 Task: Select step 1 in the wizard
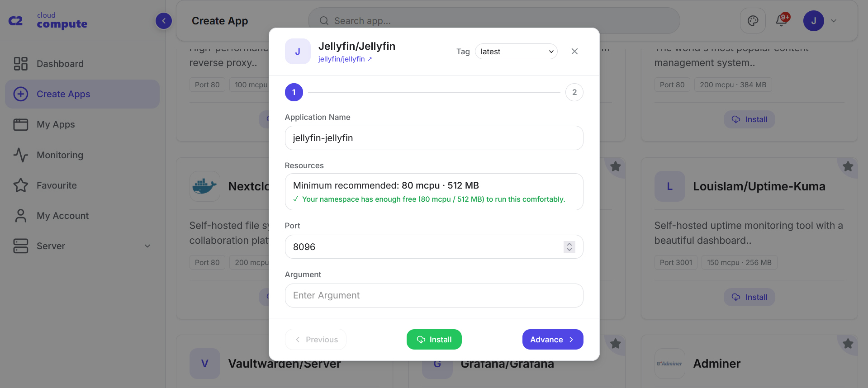click(x=294, y=92)
